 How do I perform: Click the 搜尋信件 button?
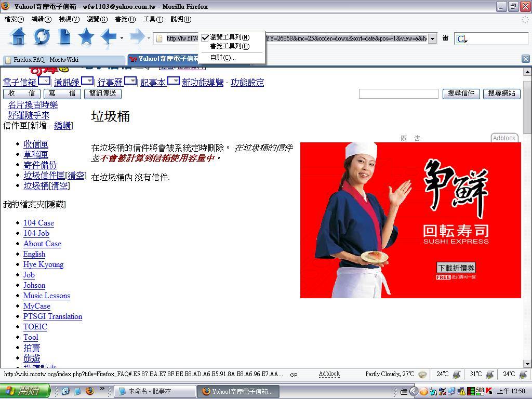click(x=461, y=94)
